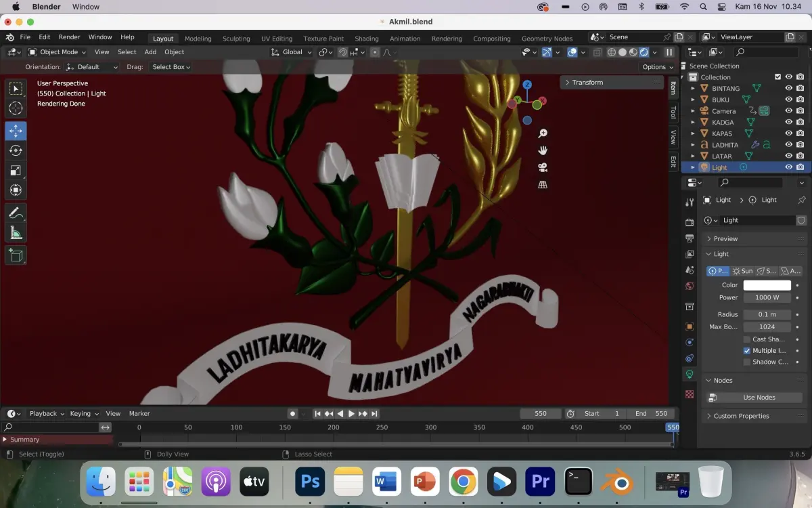Open the Render menu
The height and width of the screenshot is (508, 812).
(x=69, y=37)
